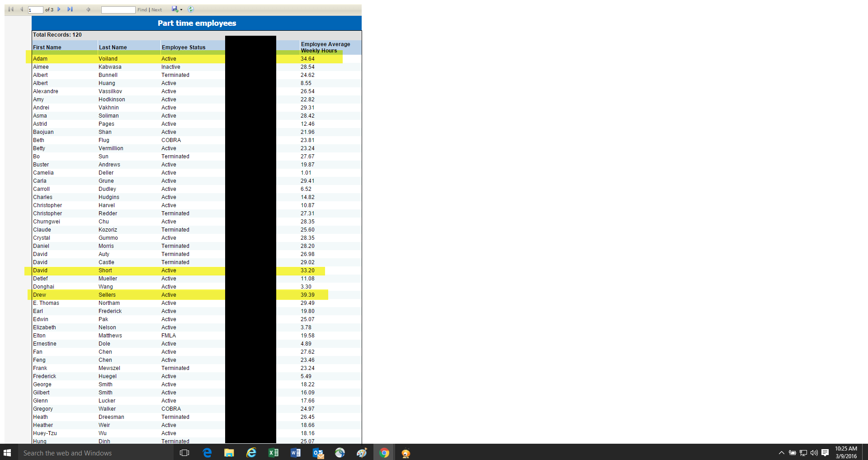Open Outlook from the taskbar
Image resolution: width=868 pixels, height=460 pixels.
pos(318,453)
